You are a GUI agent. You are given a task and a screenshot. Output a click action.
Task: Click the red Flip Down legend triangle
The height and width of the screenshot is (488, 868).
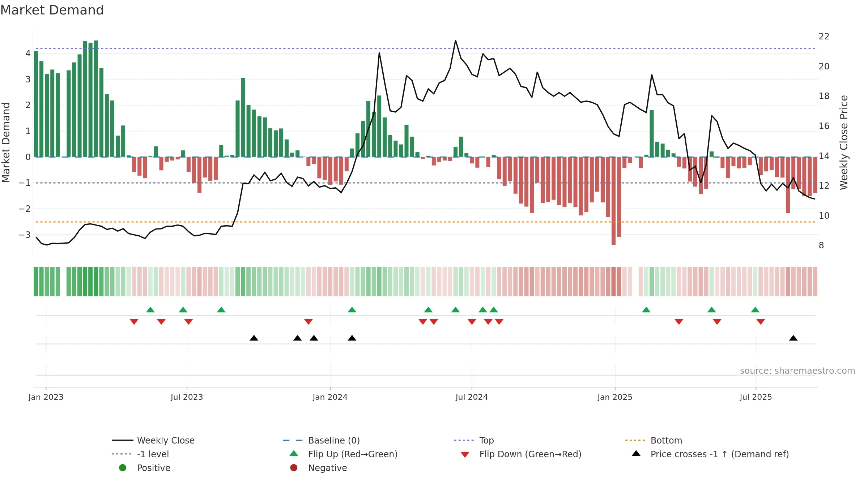[465, 455]
